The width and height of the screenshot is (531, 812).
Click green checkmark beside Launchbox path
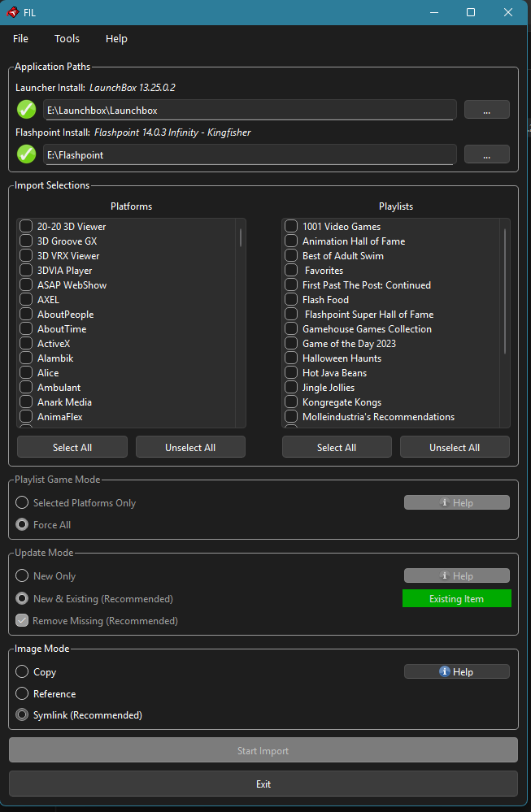click(27, 110)
